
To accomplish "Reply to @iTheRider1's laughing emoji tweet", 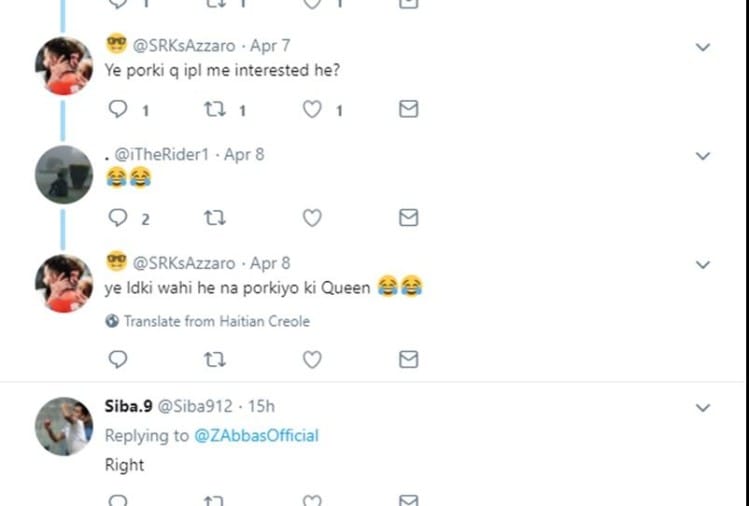I will [x=118, y=217].
